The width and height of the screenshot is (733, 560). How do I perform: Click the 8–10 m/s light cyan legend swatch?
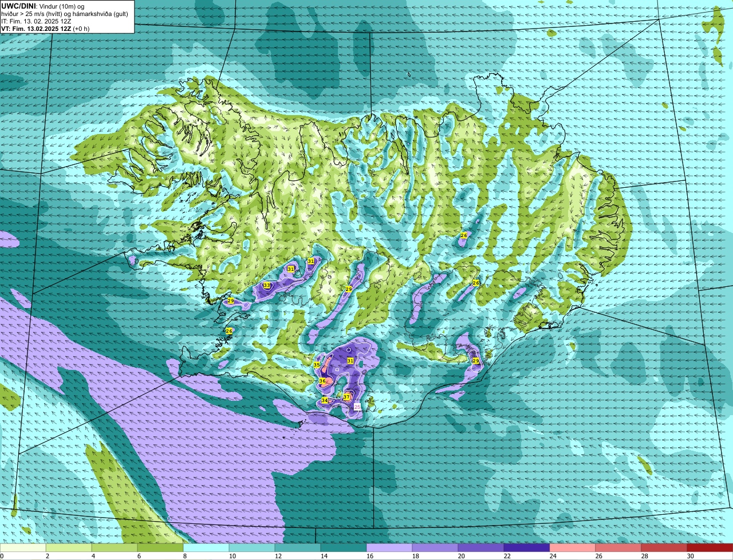[206, 548]
